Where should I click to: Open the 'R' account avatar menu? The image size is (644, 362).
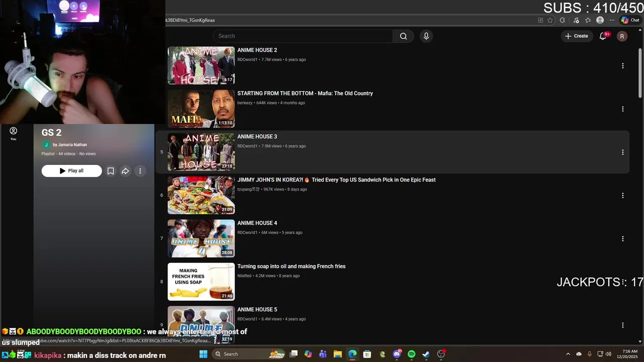pyautogui.click(x=622, y=36)
